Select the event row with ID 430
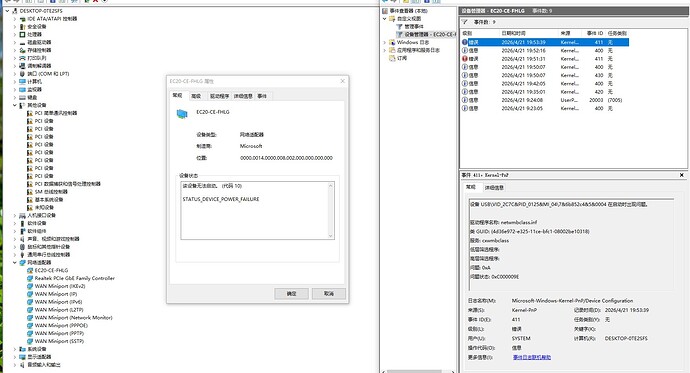 tap(545, 75)
